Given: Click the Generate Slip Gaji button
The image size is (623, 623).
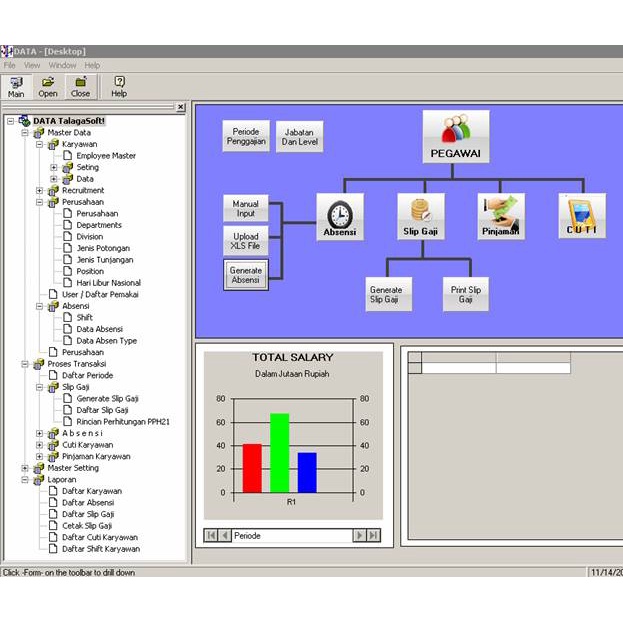Looking at the screenshot, I should pyautogui.click(x=389, y=294).
